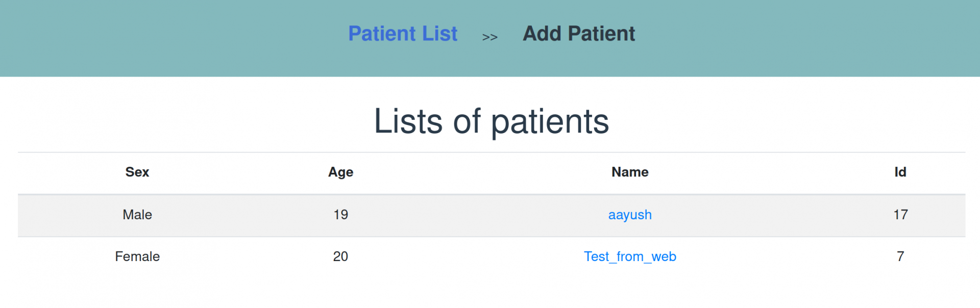Image resolution: width=980 pixels, height=308 pixels.
Task: Click the Id column header
Action: click(x=900, y=172)
